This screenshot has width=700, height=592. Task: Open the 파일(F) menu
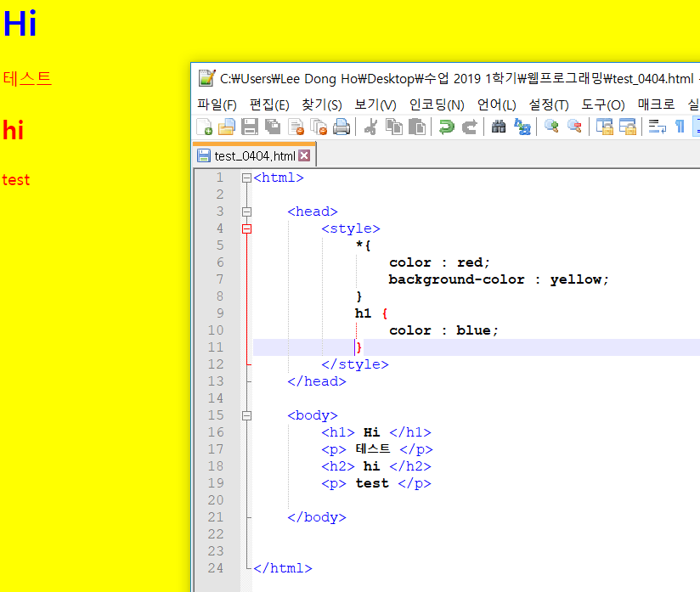217,104
